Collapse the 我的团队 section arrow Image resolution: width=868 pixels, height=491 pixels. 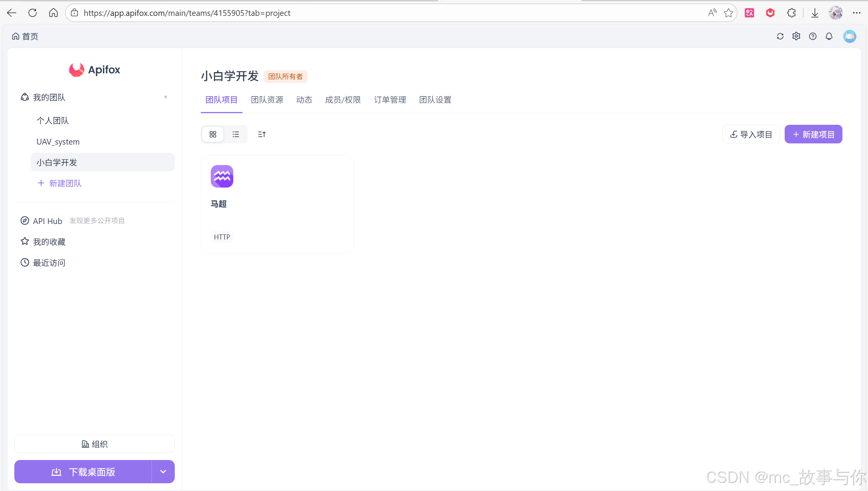[165, 97]
